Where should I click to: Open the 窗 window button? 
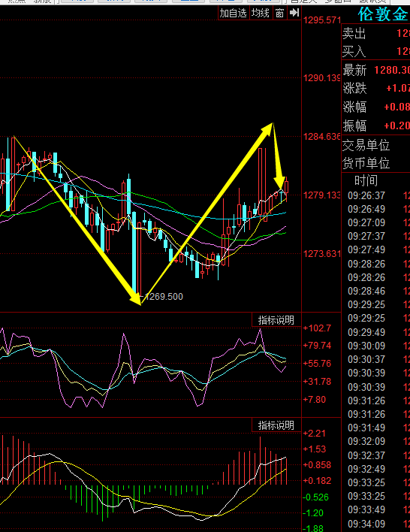point(279,14)
